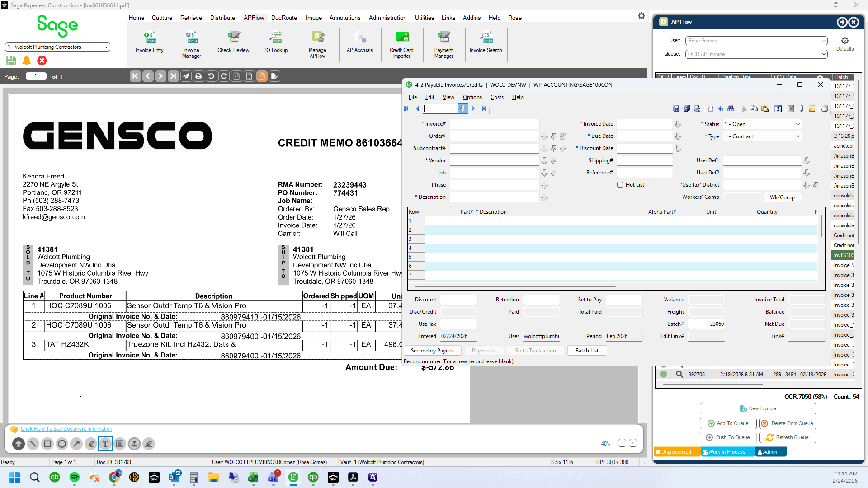
Task: Click the record number dropdown arrow in navigation bar
Action: 462,108
